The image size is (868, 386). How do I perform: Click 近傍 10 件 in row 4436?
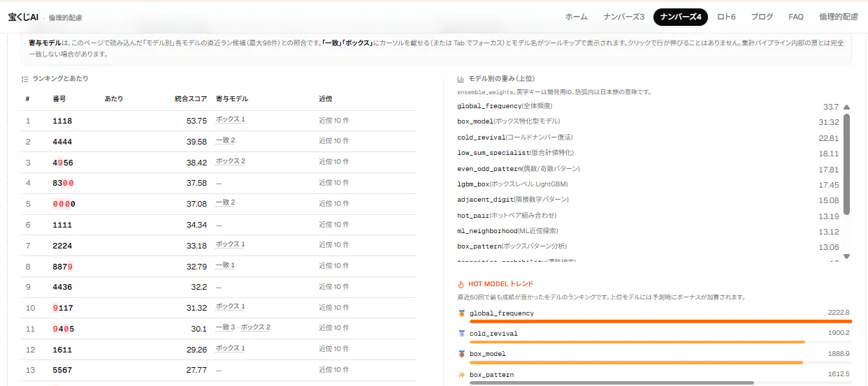[334, 287]
